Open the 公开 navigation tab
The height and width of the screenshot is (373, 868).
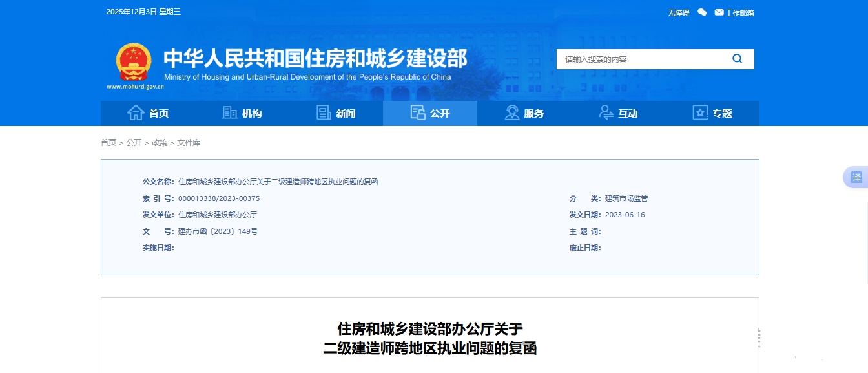(x=430, y=113)
